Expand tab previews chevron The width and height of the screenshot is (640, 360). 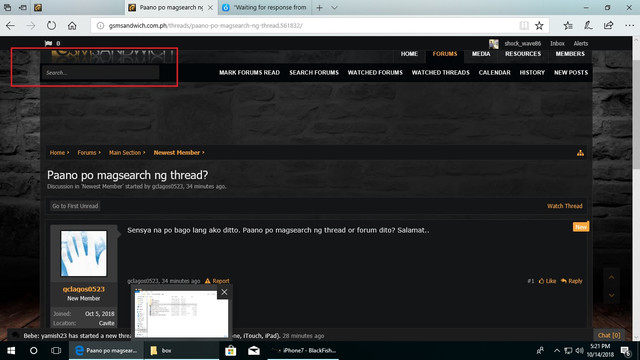[334, 7]
